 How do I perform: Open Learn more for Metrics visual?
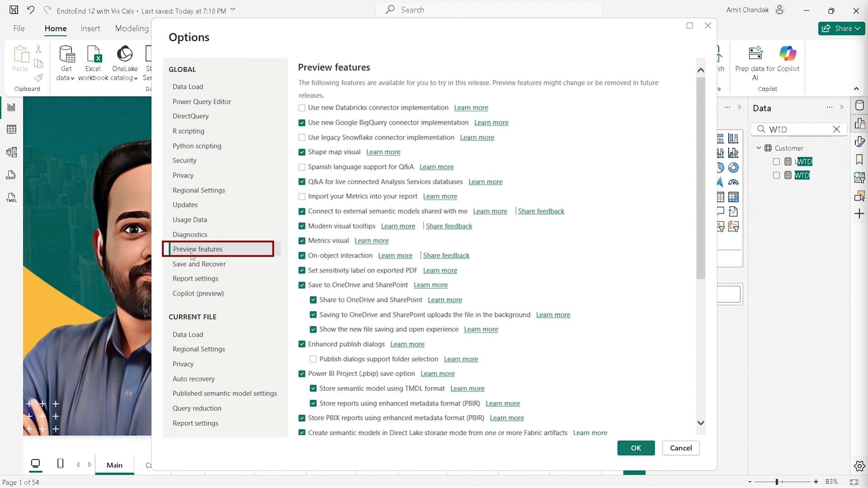tap(372, 241)
